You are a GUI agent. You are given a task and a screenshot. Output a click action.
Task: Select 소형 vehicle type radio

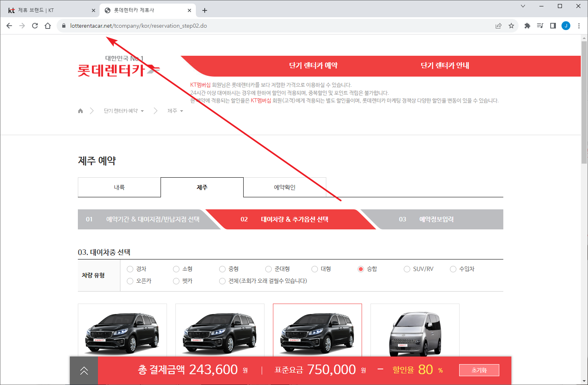pos(176,269)
